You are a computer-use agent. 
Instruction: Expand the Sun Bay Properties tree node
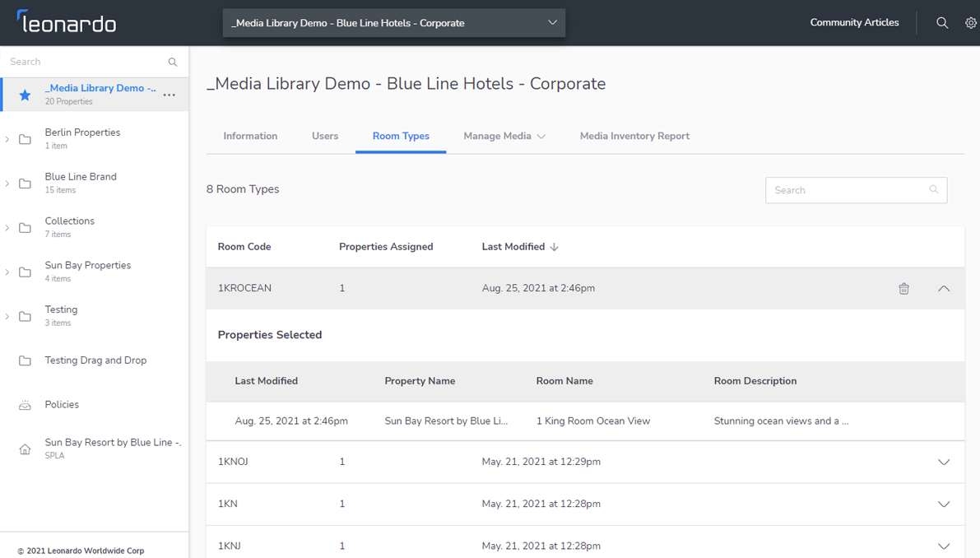click(x=7, y=272)
